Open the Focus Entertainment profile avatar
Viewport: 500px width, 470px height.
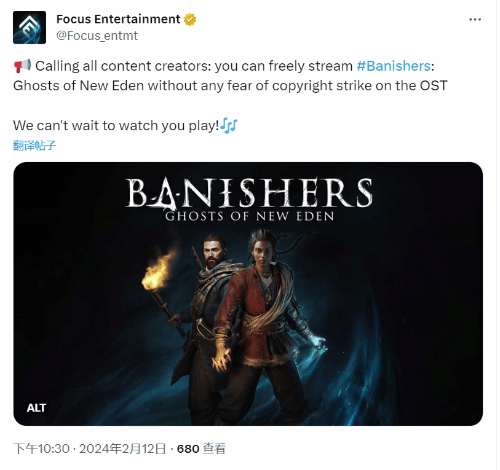coord(29,27)
